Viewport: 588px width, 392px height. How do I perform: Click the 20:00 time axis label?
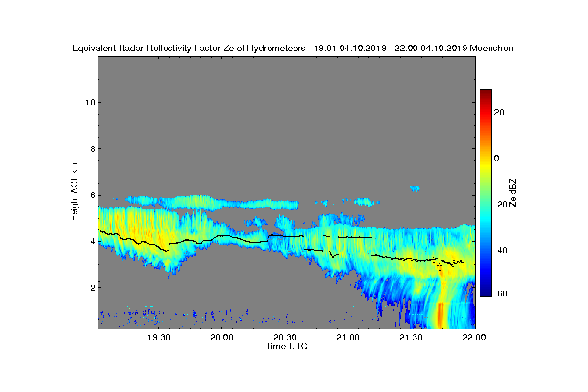click(221, 337)
